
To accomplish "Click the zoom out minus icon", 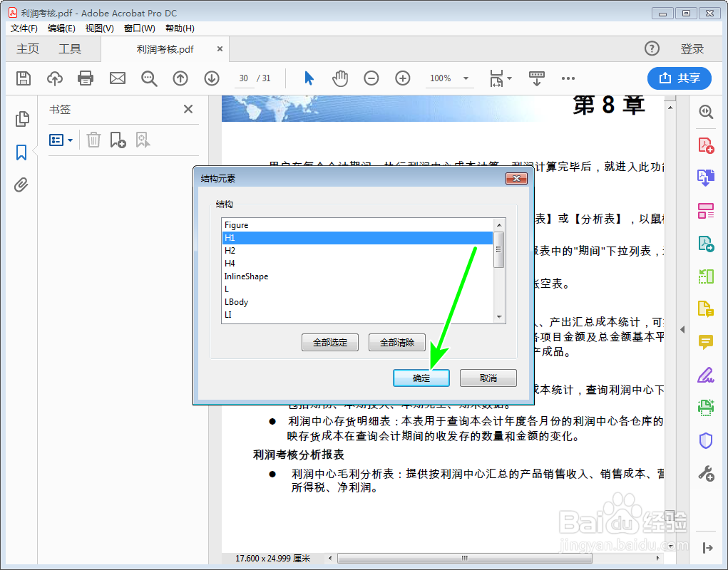I will (x=371, y=78).
